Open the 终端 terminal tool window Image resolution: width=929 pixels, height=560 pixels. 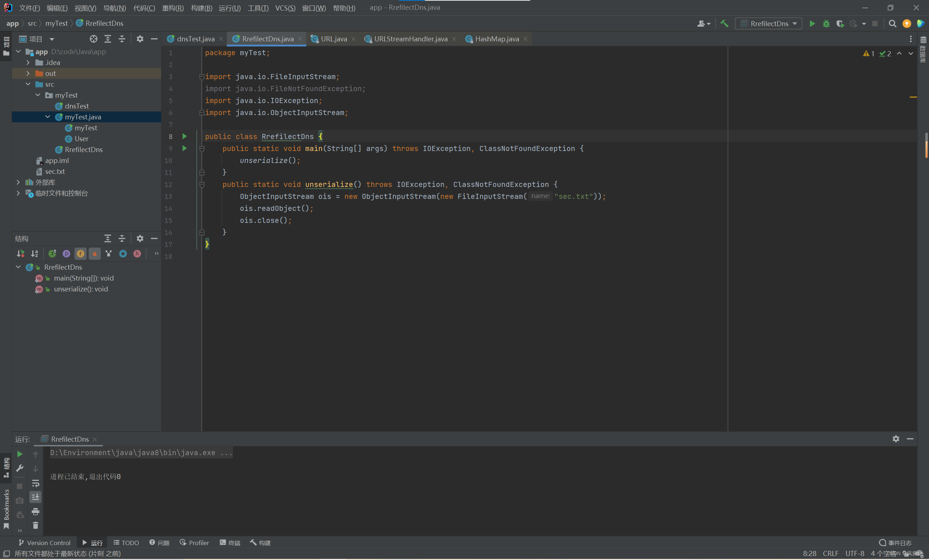[x=230, y=543]
